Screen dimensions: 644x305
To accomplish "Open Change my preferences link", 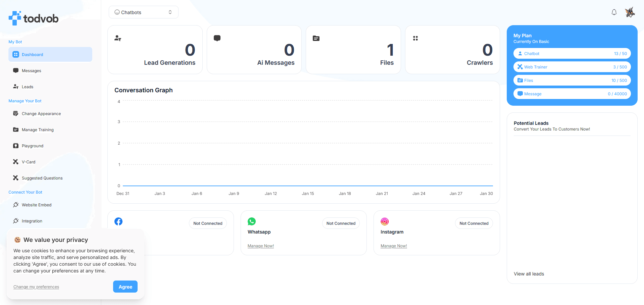I will click(36, 287).
